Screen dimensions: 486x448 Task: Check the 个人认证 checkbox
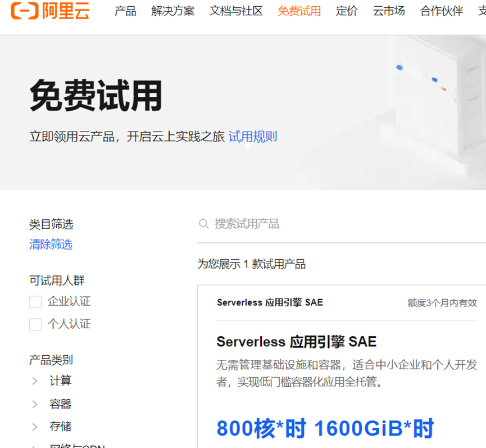pos(35,324)
